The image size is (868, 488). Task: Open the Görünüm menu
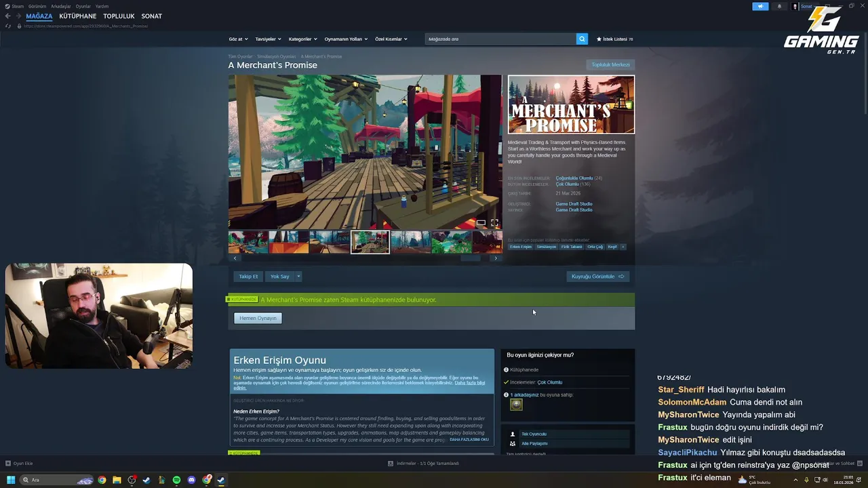pyautogui.click(x=37, y=6)
